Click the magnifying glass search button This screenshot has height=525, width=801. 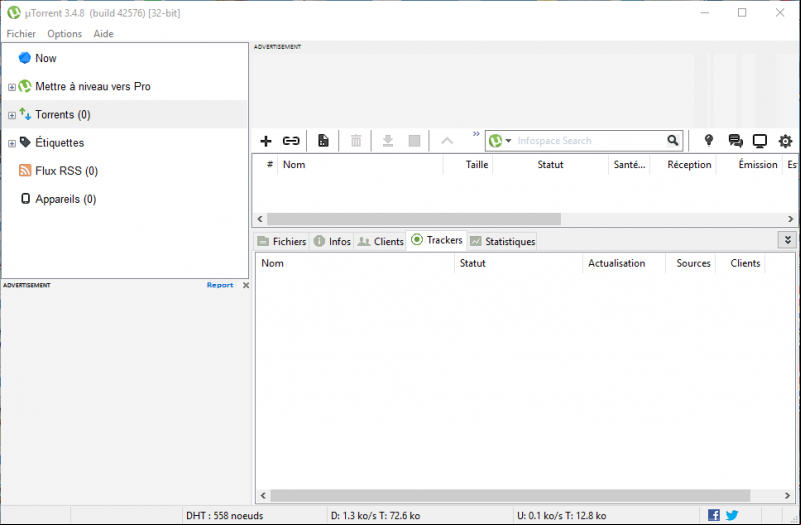click(x=673, y=140)
